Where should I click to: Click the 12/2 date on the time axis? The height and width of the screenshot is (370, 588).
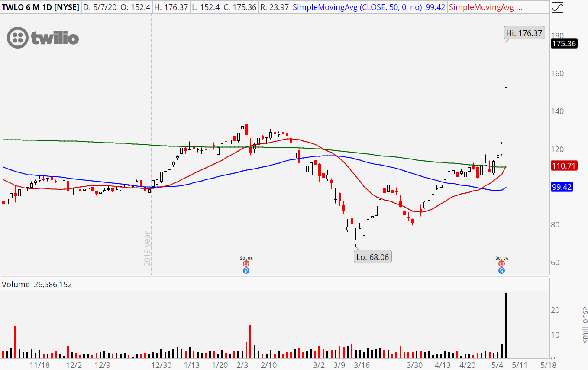74,365
